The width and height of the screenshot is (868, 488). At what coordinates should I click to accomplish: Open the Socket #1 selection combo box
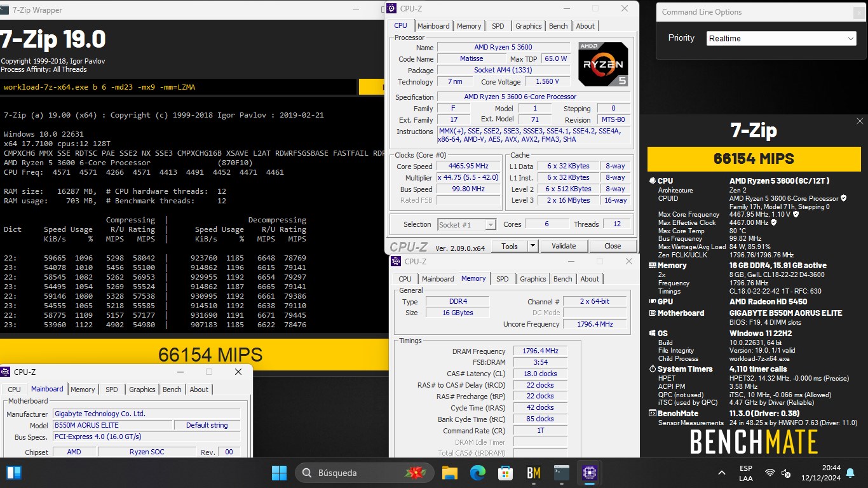pyautogui.click(x=467, y=224)
